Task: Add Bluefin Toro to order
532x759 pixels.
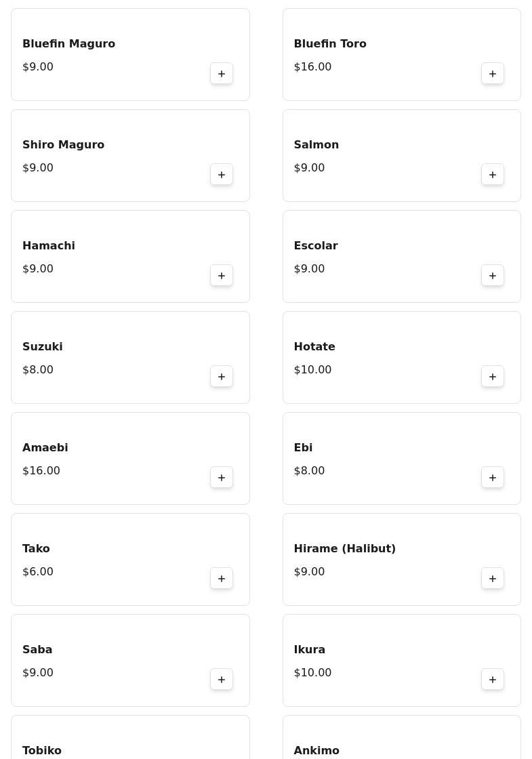Action: pos(493,74)
